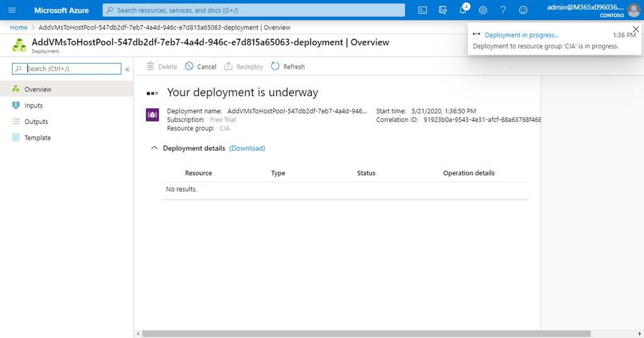Open the Directory and subscription filter
This screenshot has height=338, width=644.
[443, 10]
